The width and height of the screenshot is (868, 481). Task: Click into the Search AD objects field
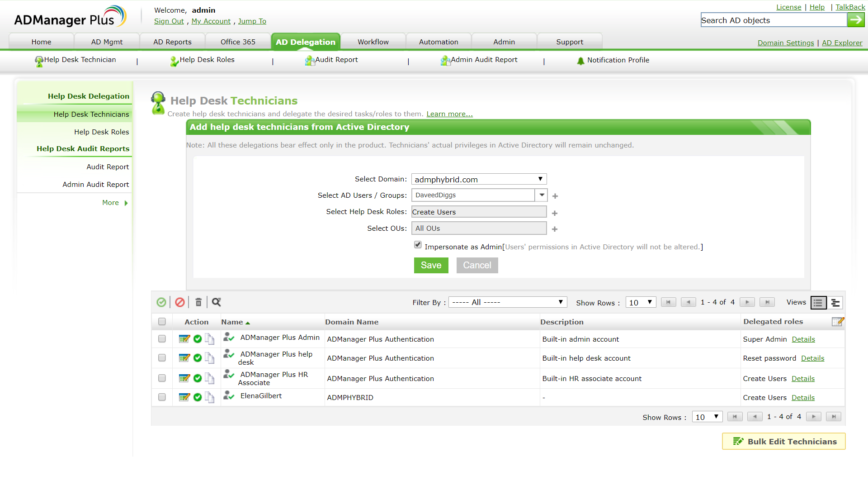[774, 20]
